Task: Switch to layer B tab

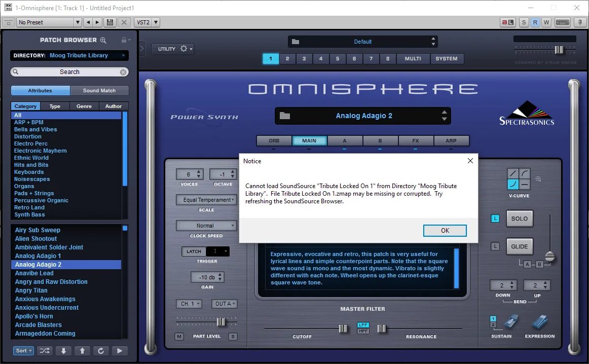Action: [380, 141]
